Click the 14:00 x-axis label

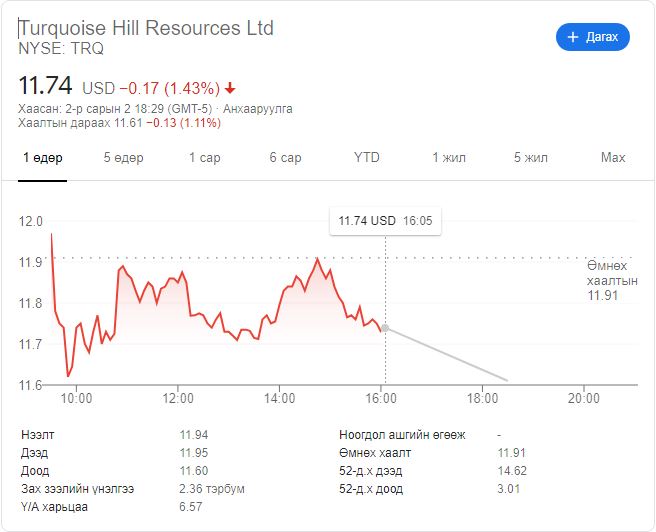[279, 398]
